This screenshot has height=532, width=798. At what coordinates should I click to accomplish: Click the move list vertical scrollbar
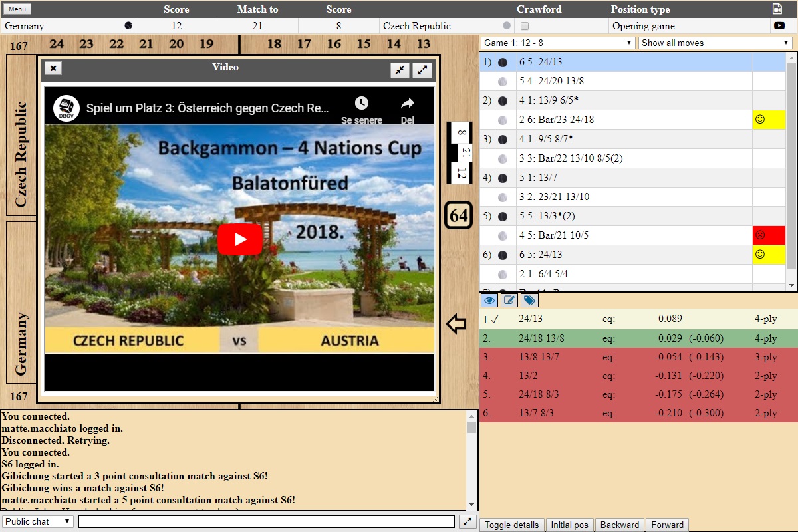(791, 172)
